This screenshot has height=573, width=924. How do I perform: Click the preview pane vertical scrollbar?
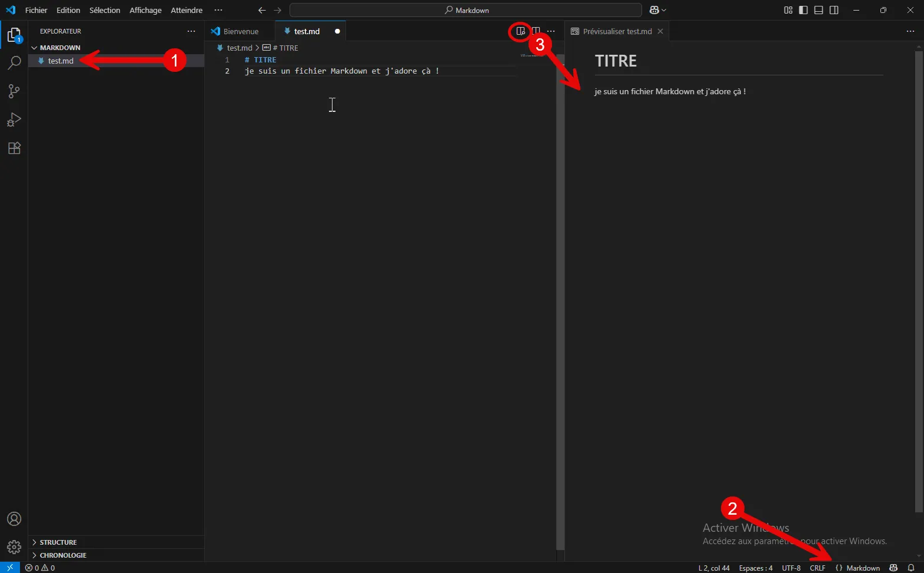click(x=919, y=283)
